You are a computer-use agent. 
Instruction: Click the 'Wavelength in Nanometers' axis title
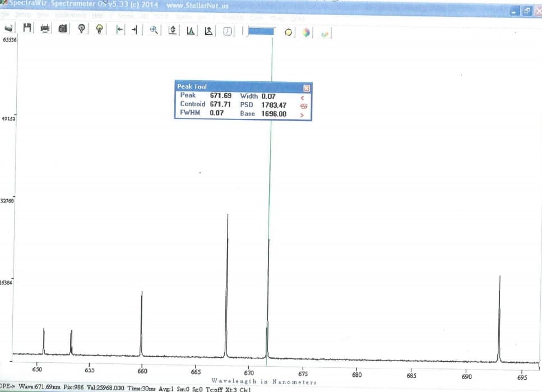[x=264, y=381]
